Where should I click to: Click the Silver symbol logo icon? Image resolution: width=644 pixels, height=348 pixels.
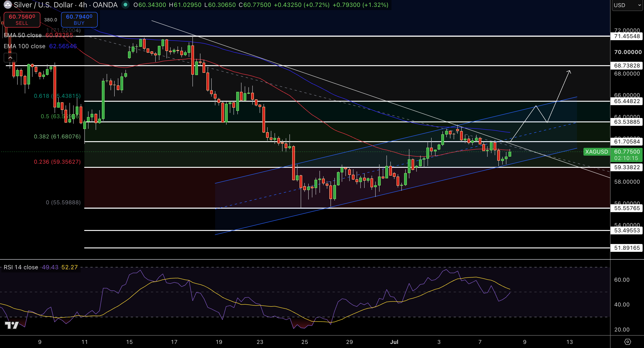point(8,5)
